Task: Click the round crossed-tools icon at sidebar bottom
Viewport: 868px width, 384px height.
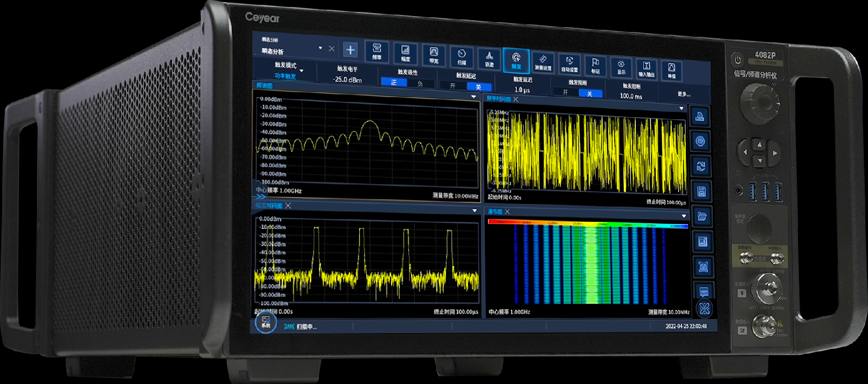Action: point(704,309)
